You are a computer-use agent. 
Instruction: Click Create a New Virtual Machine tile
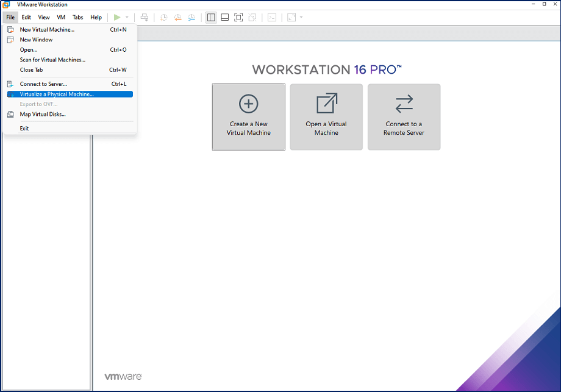pyautogui.click(x=248, y=117)
